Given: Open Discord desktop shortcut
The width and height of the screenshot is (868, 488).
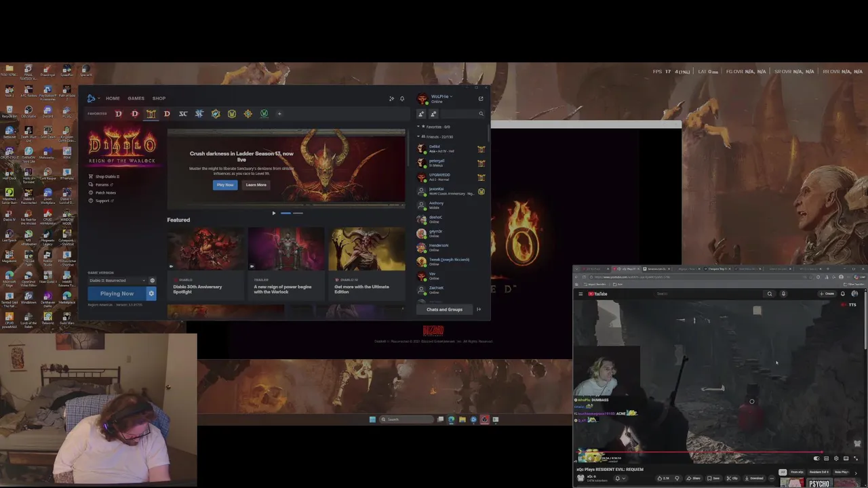Looking at the screenshot, I should (47, 112).
